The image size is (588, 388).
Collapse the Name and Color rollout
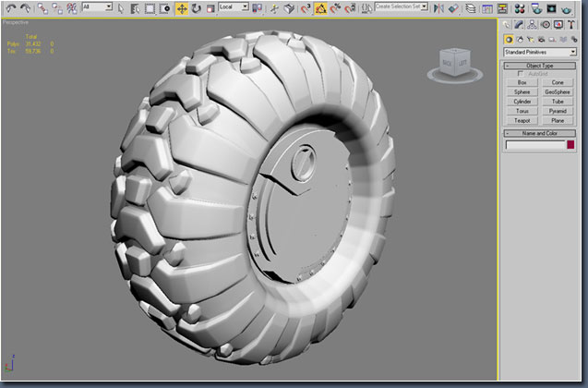(540, 133)
